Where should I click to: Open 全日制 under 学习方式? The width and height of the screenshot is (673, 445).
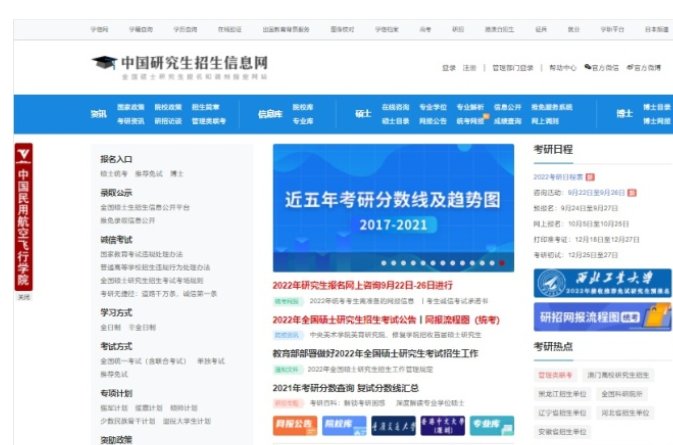pyautogui.click(x=111, y=327)
